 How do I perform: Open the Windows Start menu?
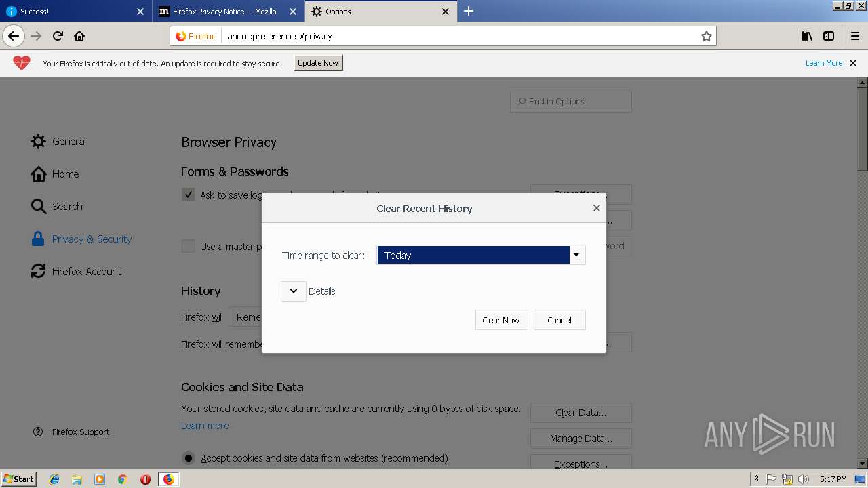click(x=19, y=479)
